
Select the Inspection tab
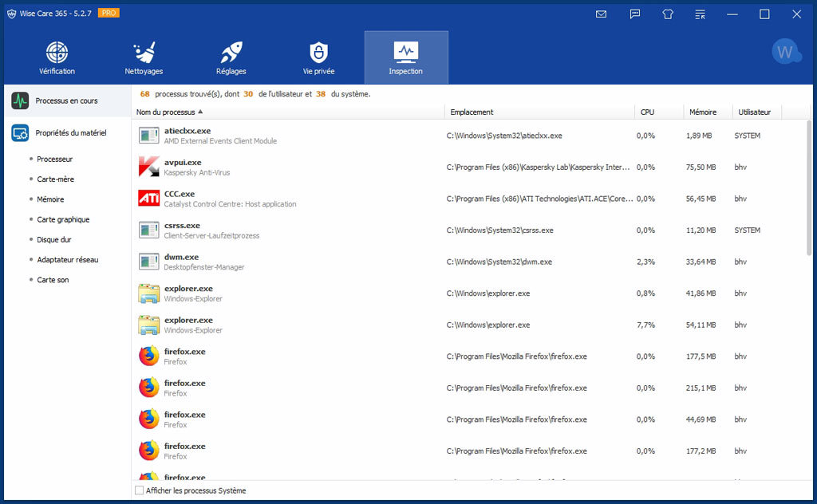tap(406, 57)
